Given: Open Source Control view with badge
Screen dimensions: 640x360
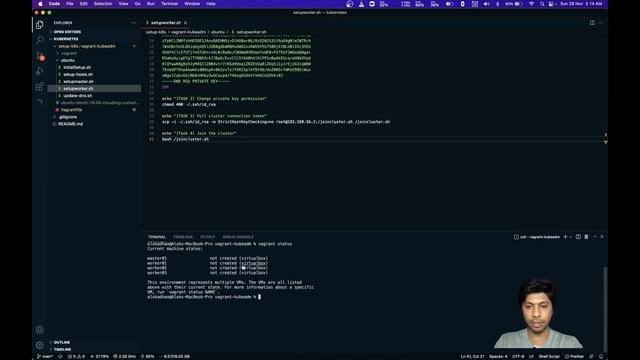Looking at the screenshot, I should coord(40,56).
